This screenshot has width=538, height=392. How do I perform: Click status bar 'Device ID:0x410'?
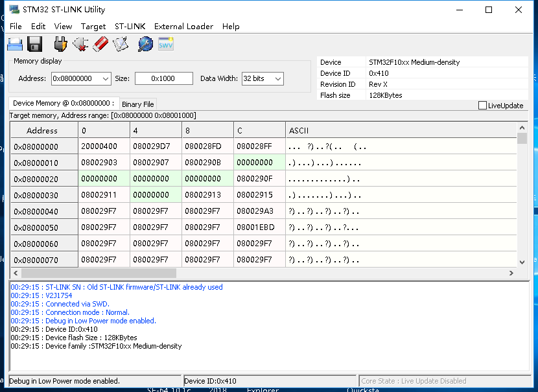270,381
